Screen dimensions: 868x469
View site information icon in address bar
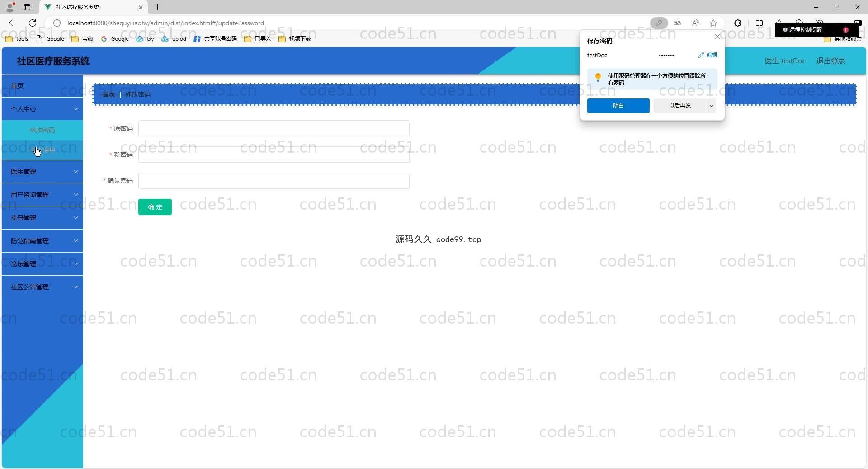coord(57,23)
